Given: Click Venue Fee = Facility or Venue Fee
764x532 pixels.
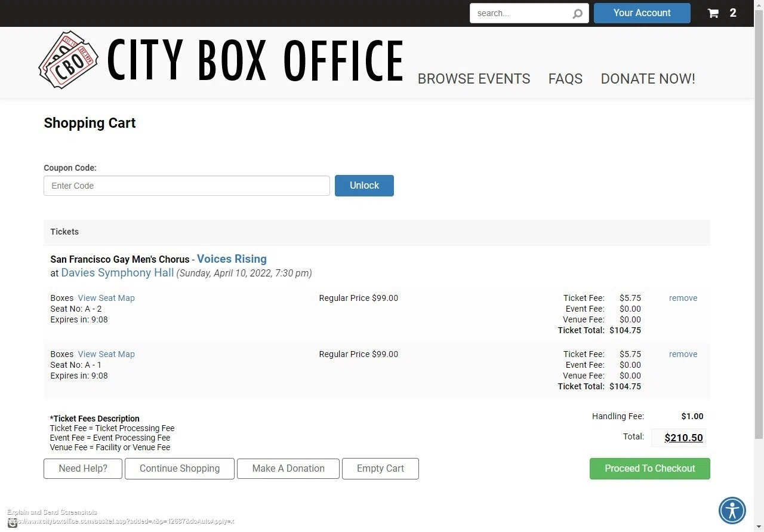Looking at the screenshot, I should (110, 447).
